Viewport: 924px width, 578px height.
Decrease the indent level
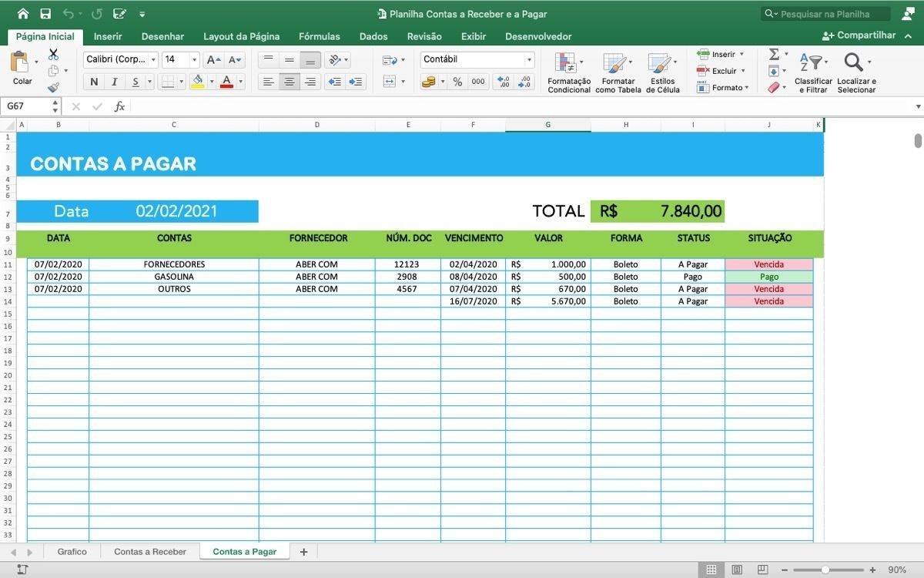335,82
